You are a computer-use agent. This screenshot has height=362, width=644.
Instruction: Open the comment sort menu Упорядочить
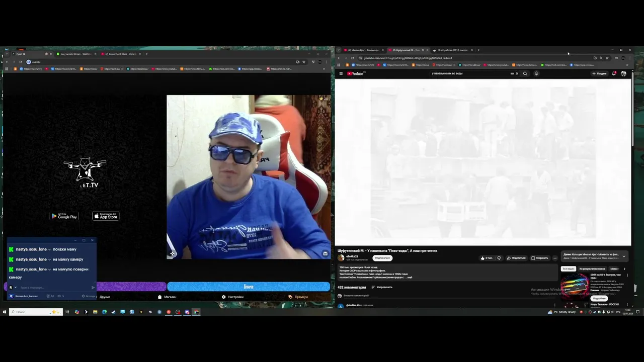pyautogui.click(x=382, y=287)
